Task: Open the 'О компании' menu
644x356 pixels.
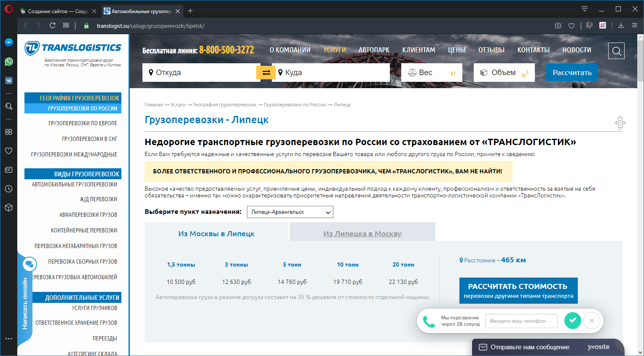Action: click(x=290, y=50)
